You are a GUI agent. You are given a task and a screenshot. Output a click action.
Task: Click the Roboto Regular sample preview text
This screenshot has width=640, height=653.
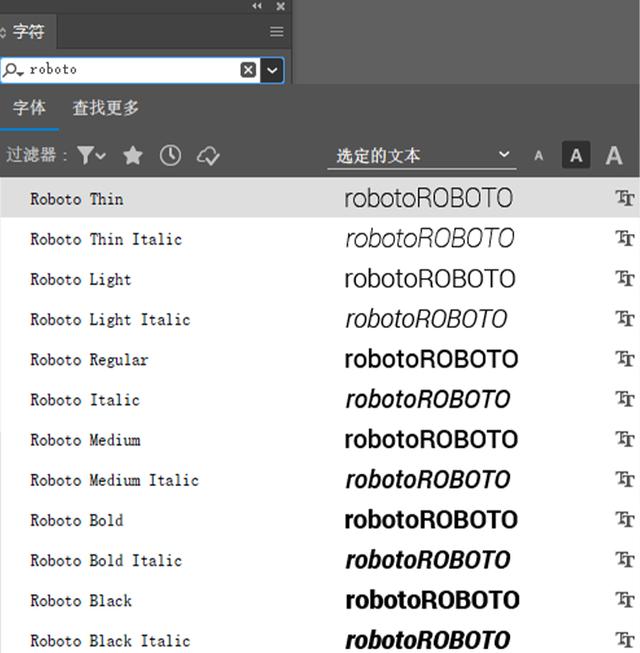click(431, 359)
